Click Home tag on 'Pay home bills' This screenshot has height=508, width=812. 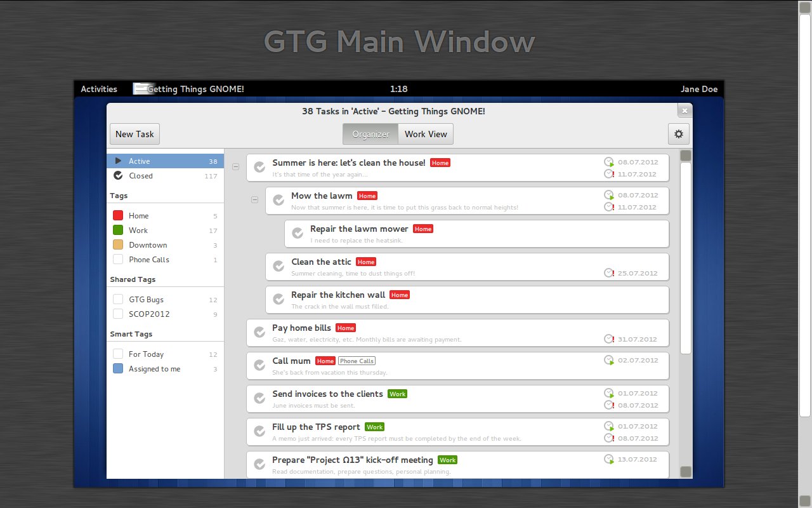pos(346,328)
